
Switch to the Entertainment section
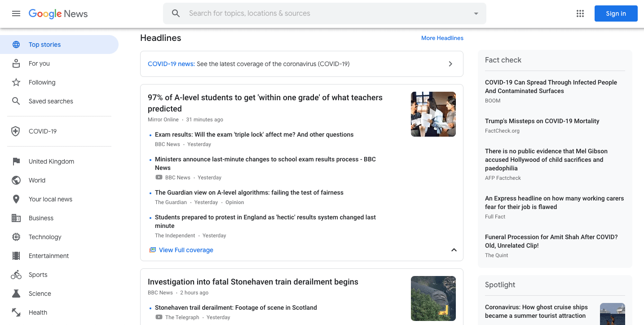pyautogui.click(x=49, y=256)
